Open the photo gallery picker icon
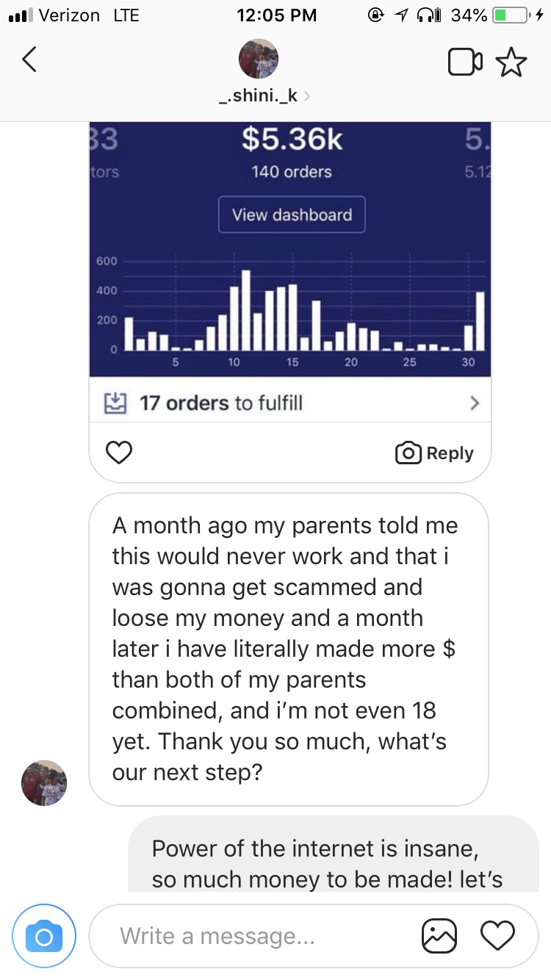Screen dimensions: 551x980 click(439, 936)
